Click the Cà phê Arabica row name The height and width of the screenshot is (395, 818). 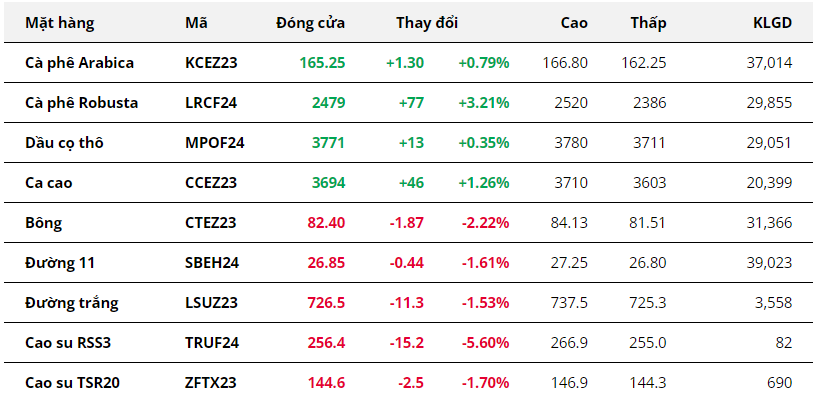tap(79, 63)
